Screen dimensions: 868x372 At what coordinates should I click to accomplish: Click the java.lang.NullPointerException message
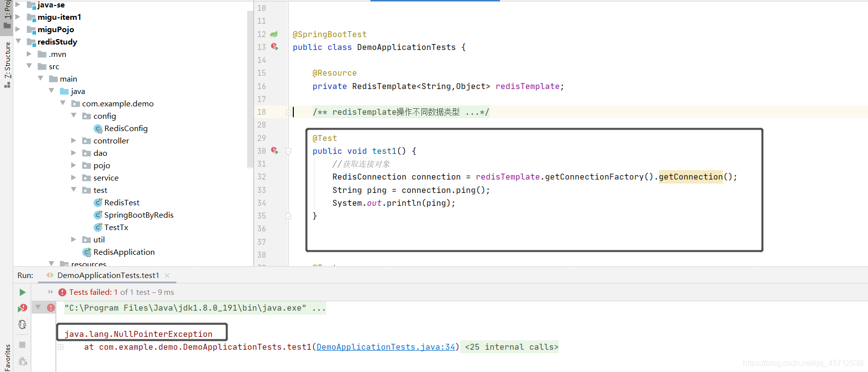pos(138,334)
